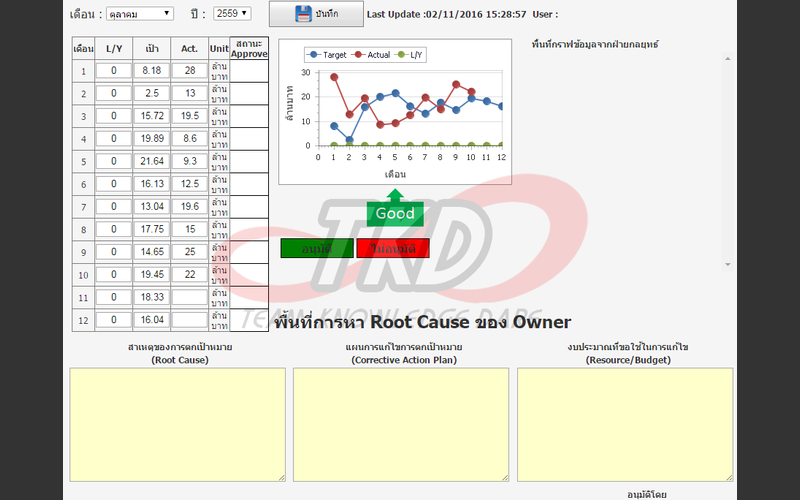The height and width of the screenshot is (500, 800).
Task: Click the target field showing 2.5
Action: pos(152,93)
